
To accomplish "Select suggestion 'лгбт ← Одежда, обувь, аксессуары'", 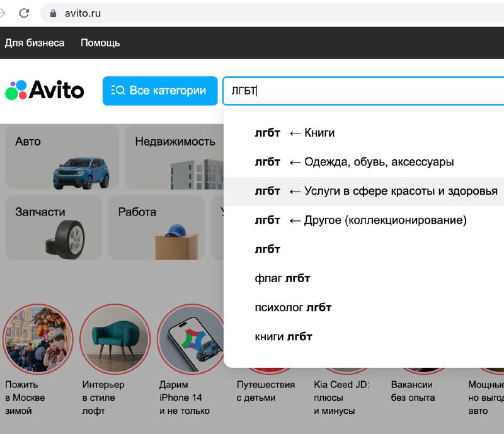I will 364,162.
